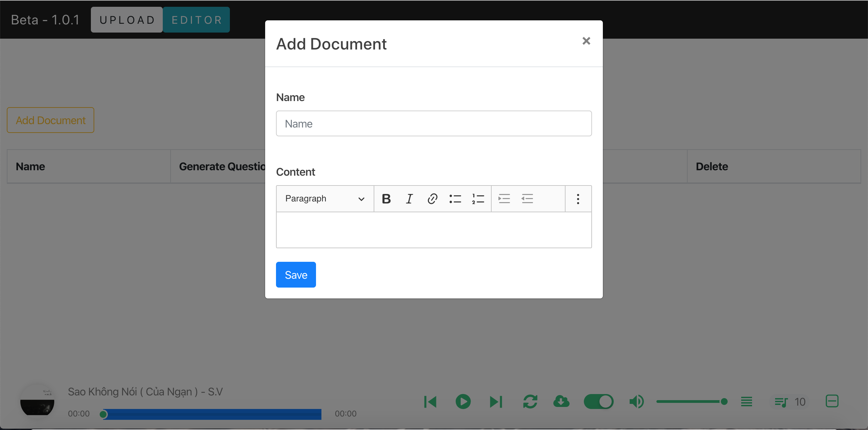
Task: Click the song progress bar
Action: pos(212,414)
